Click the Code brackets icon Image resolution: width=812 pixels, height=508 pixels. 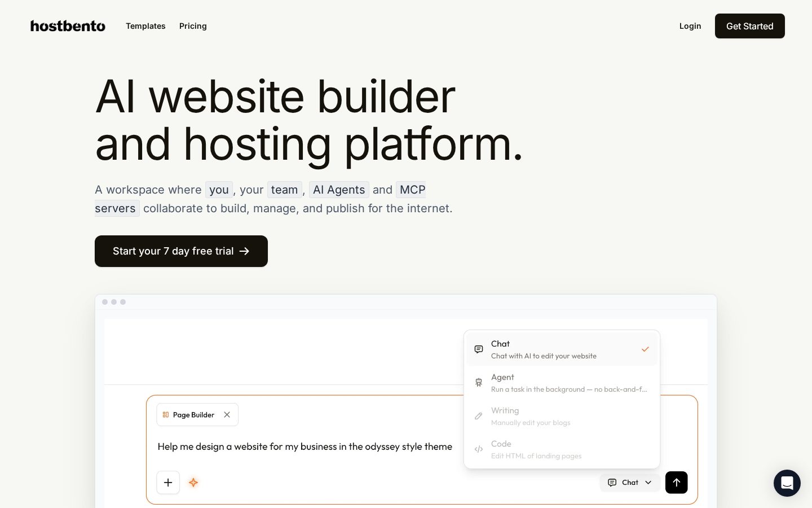[479, 449]
